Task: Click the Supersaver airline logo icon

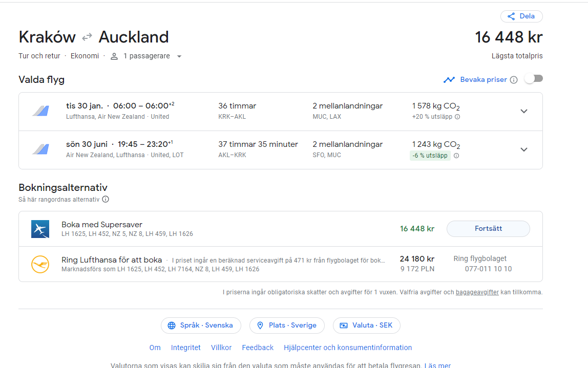Action: (x=40, y=229)
